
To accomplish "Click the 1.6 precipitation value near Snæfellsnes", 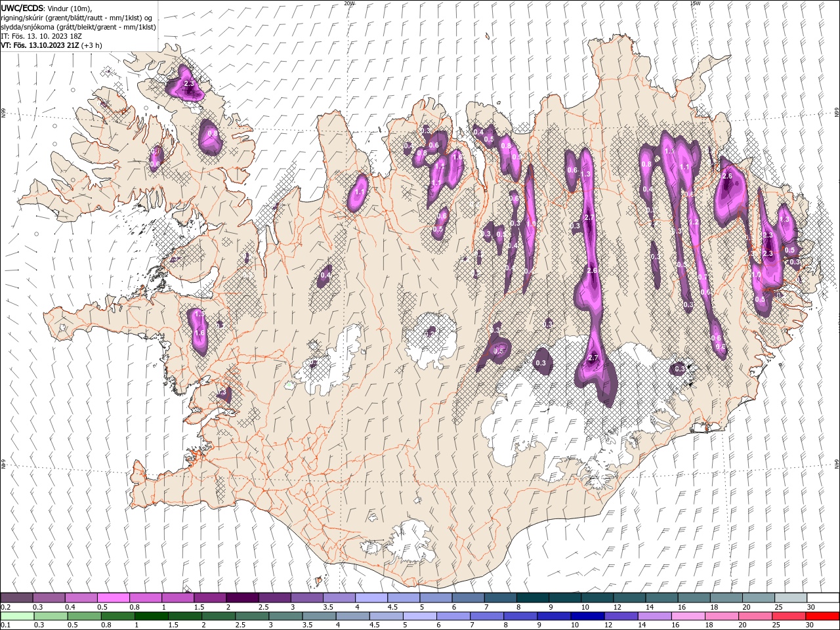I will [199, 333].
